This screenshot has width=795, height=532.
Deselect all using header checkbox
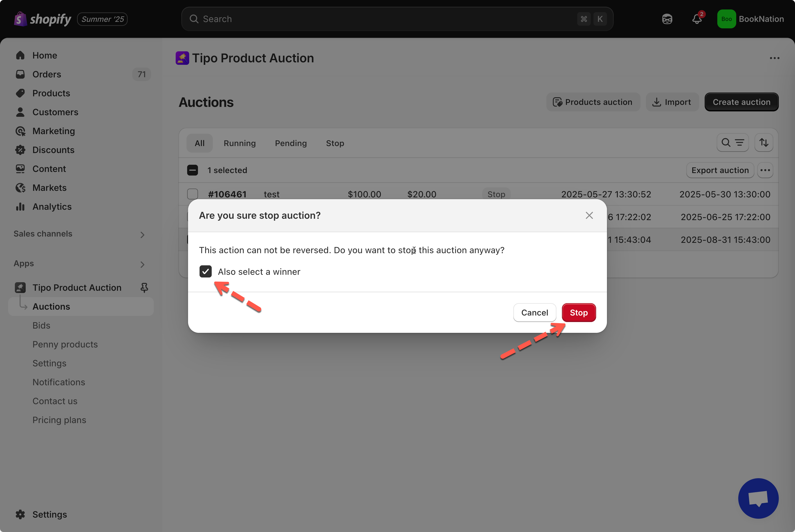[193, 170]
